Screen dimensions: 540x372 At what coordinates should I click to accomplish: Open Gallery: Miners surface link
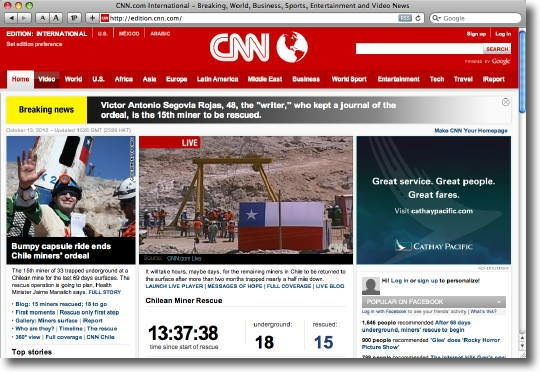coord(46,321)
